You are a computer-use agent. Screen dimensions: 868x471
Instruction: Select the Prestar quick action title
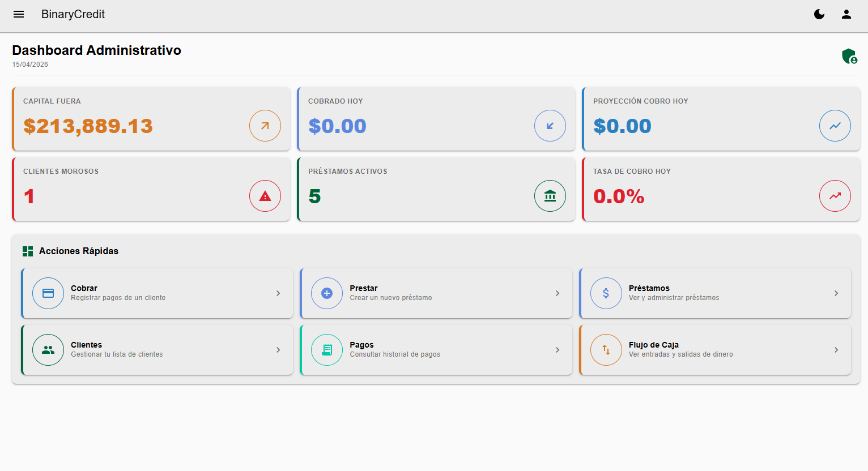click(x=364, y=288)
